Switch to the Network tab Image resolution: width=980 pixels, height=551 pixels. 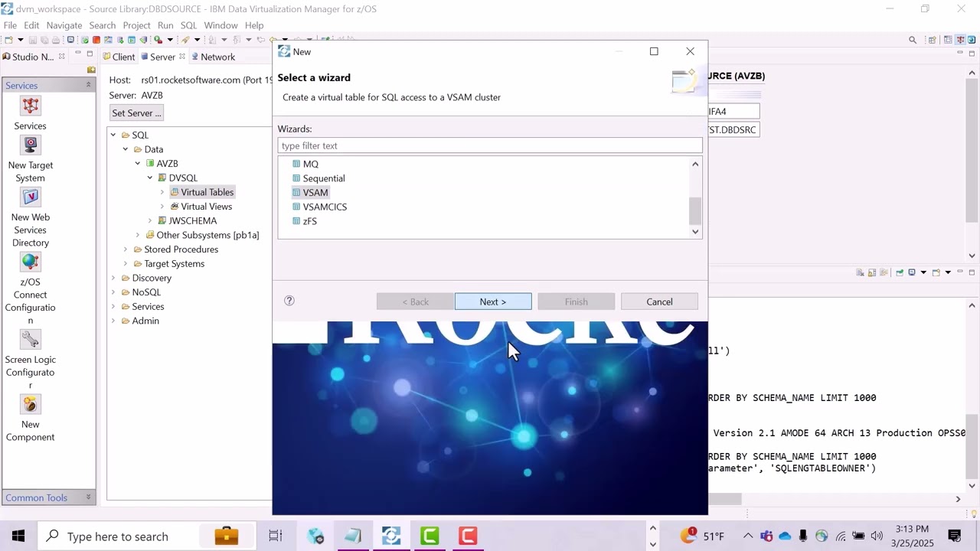tap(213, 57)
